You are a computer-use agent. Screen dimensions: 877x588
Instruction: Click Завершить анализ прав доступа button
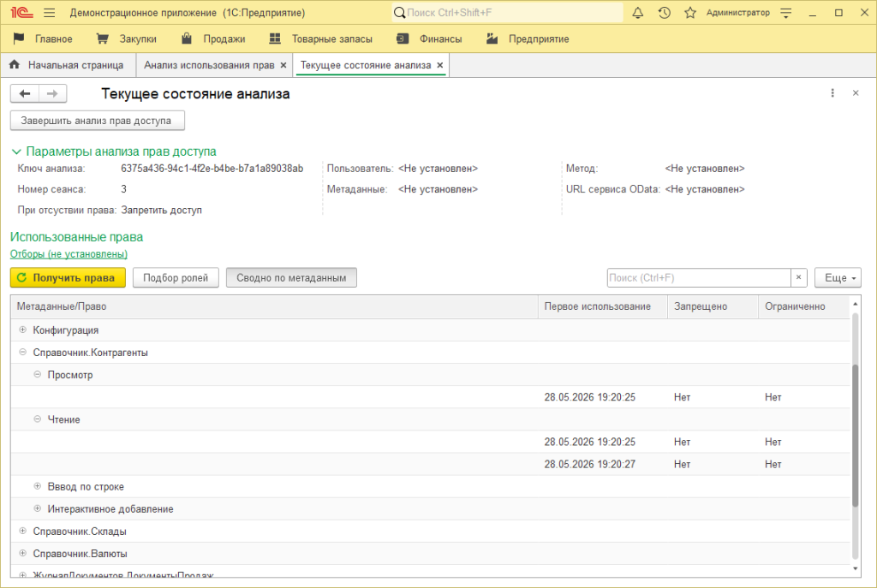pos(98,121)
